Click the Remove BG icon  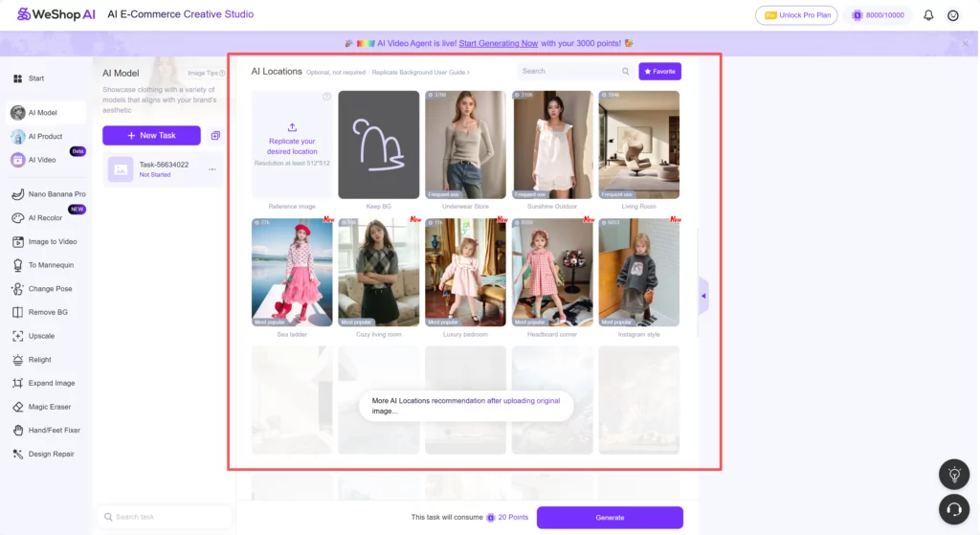(x=17, y=313)
